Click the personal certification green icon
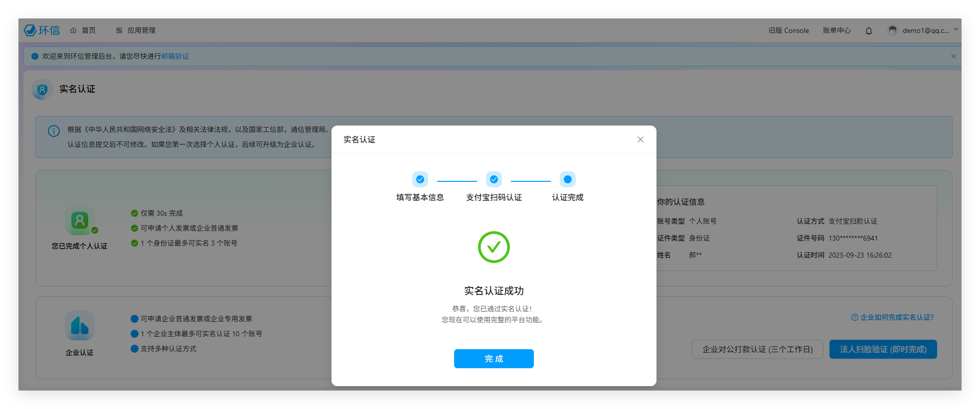Viewport: 980px width, 409px height. tap(80, 220)
